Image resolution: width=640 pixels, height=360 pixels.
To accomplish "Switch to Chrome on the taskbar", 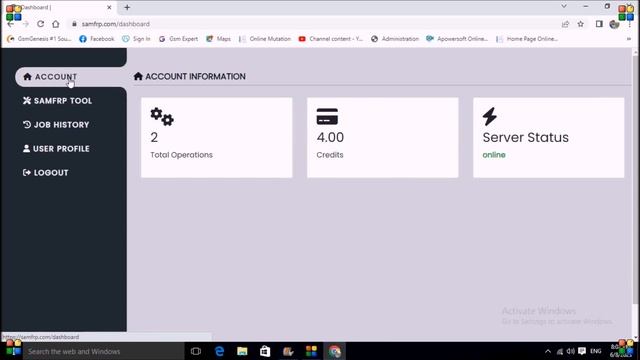I will pyautogui.click(x=335, y=351).
